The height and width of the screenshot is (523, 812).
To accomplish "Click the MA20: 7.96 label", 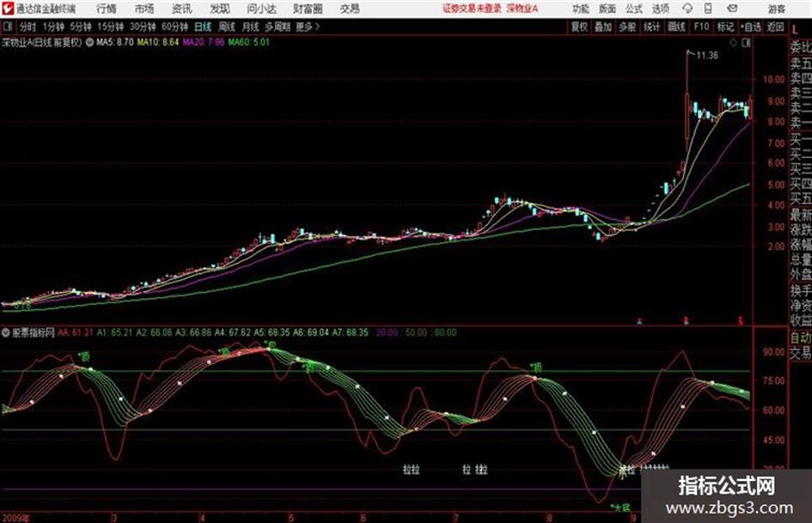I will (204, 42).
